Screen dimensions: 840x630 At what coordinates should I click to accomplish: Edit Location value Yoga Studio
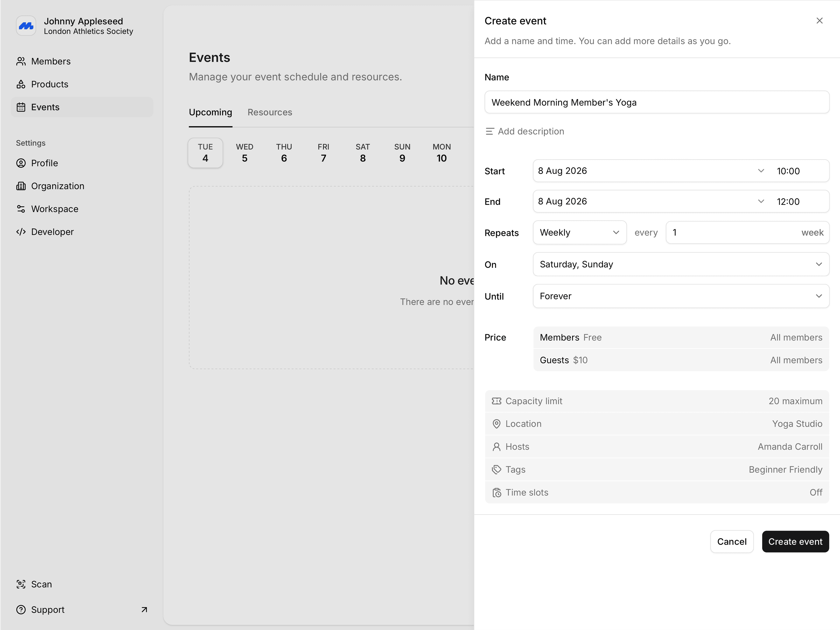tap(657, 424)
